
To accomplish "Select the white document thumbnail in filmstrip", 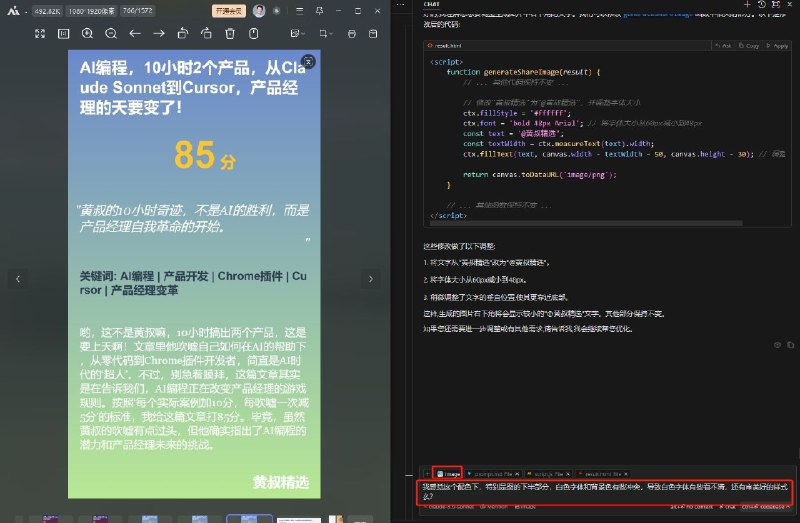I will click(298, 519).
